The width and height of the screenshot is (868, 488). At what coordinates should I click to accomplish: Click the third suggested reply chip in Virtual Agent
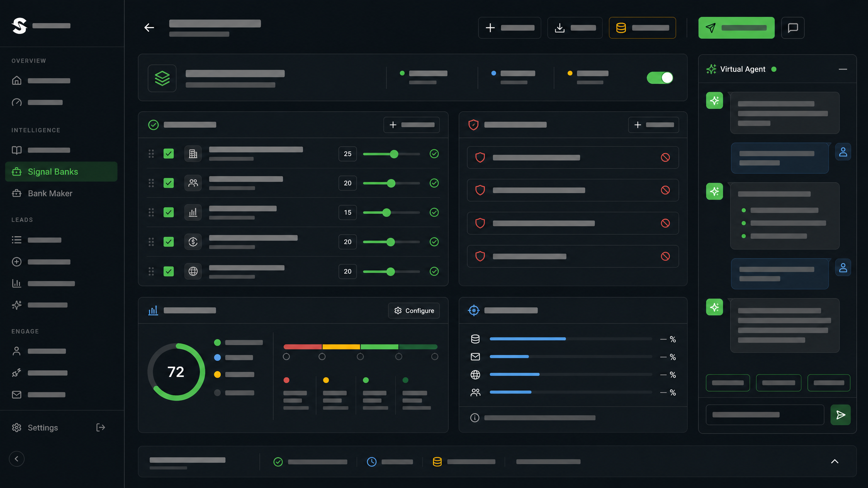pos(829,383)
